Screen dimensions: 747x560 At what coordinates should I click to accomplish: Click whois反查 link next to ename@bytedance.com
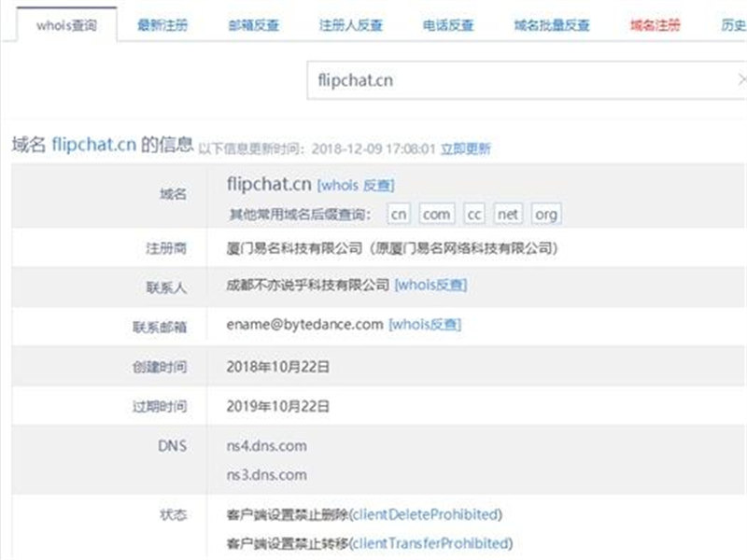[425, 324]
